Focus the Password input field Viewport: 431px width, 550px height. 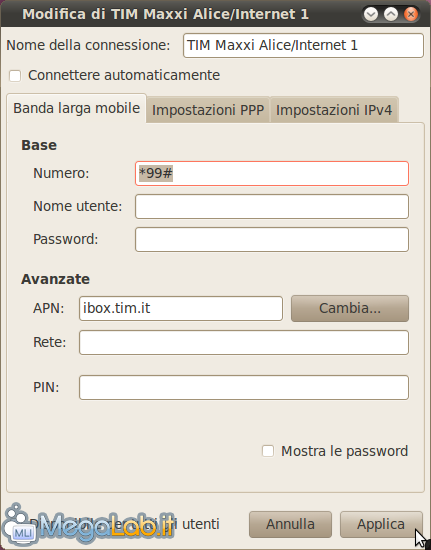272,239
